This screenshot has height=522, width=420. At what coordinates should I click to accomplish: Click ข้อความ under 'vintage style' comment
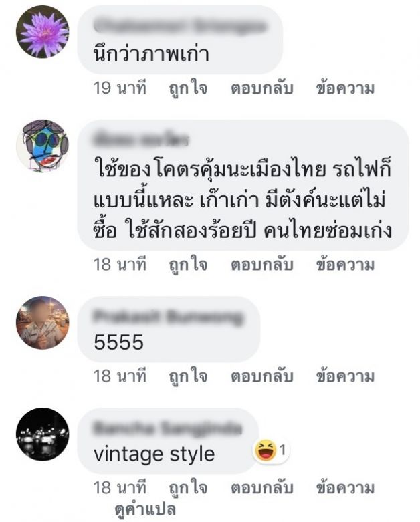pyautogui.click(x=345, y=488)
